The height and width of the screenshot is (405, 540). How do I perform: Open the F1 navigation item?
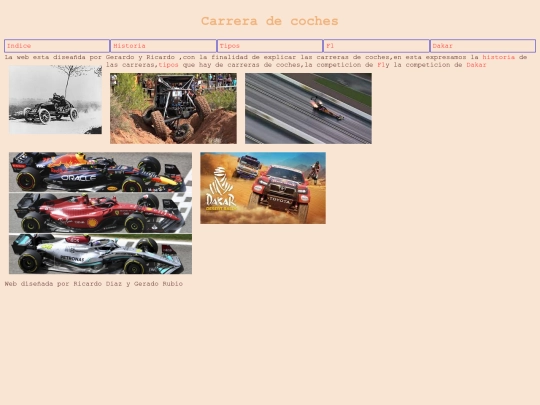point(376,46)
